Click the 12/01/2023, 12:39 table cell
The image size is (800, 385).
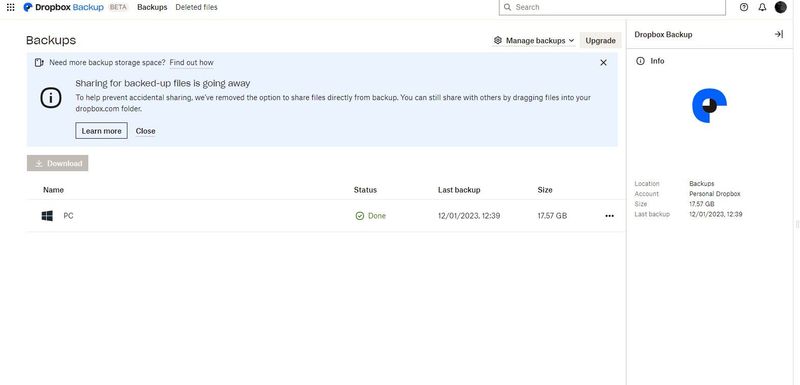point(469,216)
